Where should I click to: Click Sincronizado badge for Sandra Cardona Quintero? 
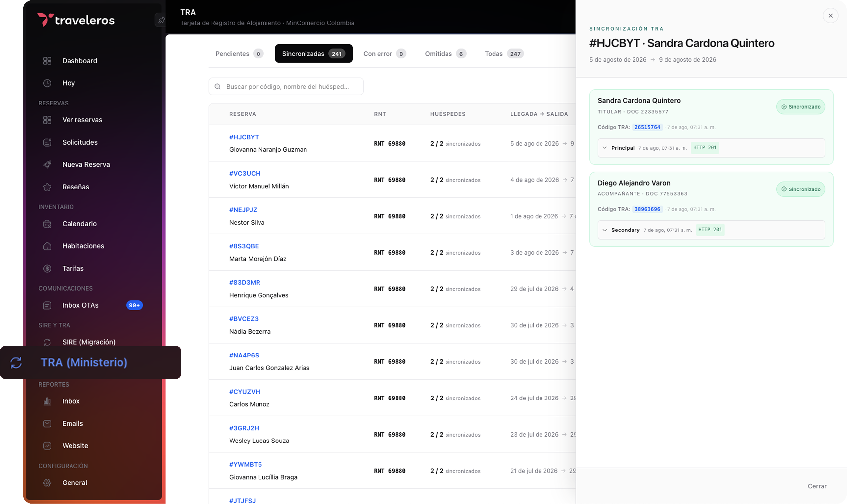tap(801, 107)
